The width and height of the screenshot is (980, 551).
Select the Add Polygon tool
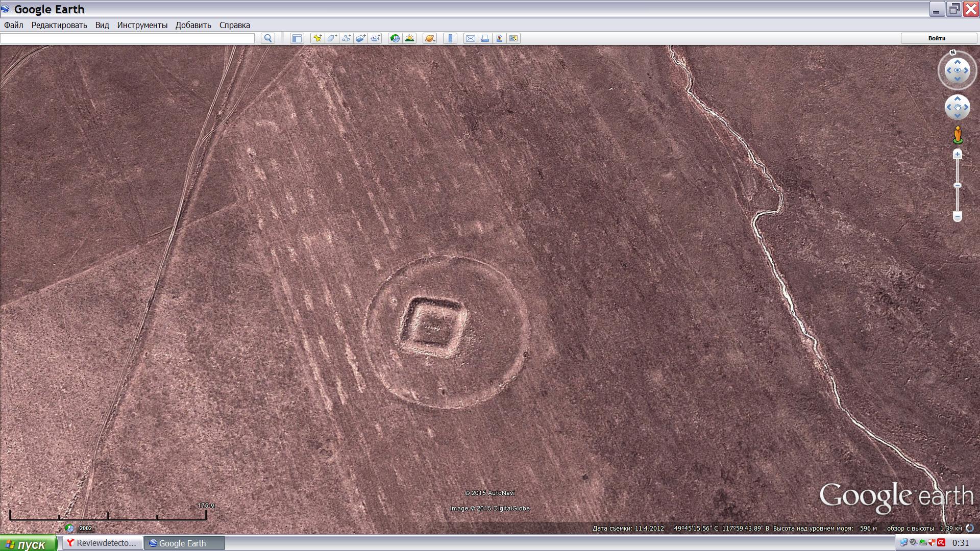click(332, 38)
